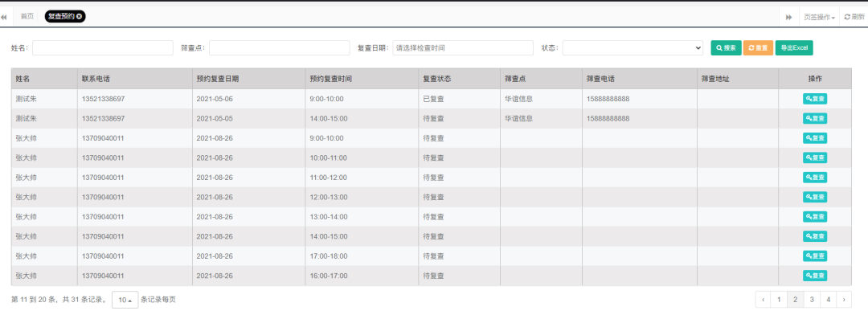The image size is (868, 319).
Task: Go to page 1 in pagination
Action: pyautogui.click(x=779, y=300)
